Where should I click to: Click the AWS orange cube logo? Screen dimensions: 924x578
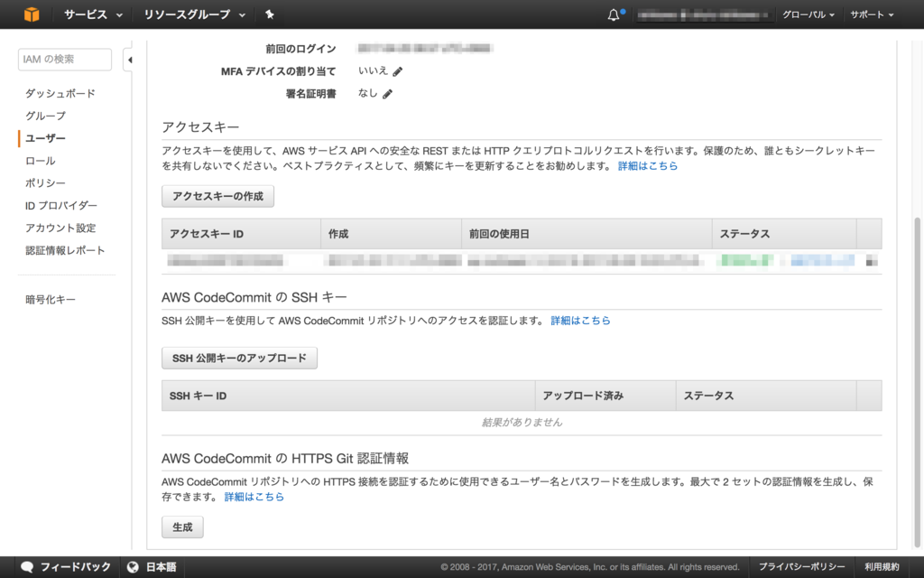click(x=32, y=14)
